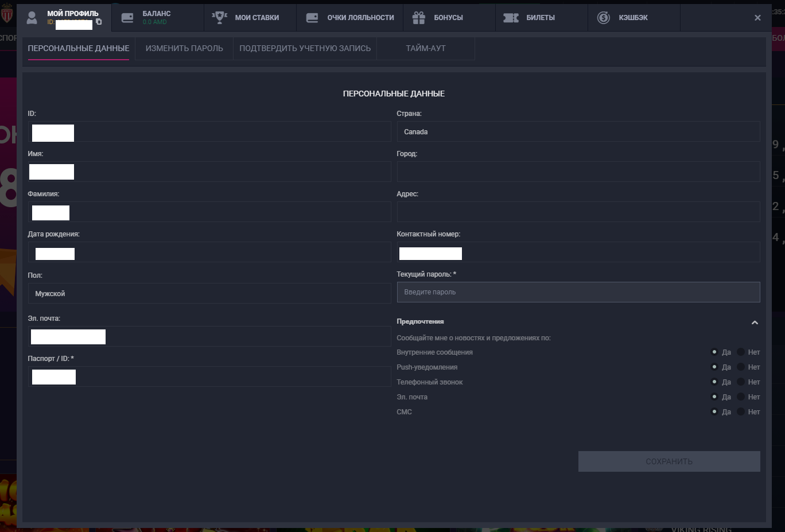The height and width of the screenshot is (532, 785).
Task: Select Да for СМС notifications
Action: (714, 411)
